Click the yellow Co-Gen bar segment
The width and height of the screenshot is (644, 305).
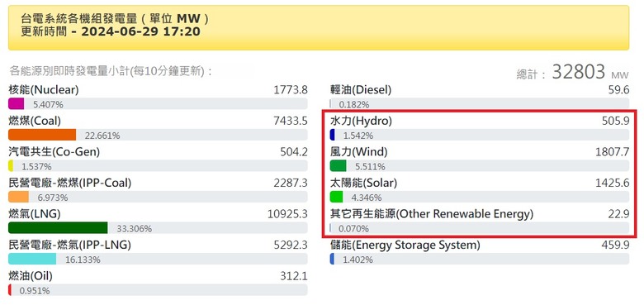pyautogui.click(x=11, y=166)
